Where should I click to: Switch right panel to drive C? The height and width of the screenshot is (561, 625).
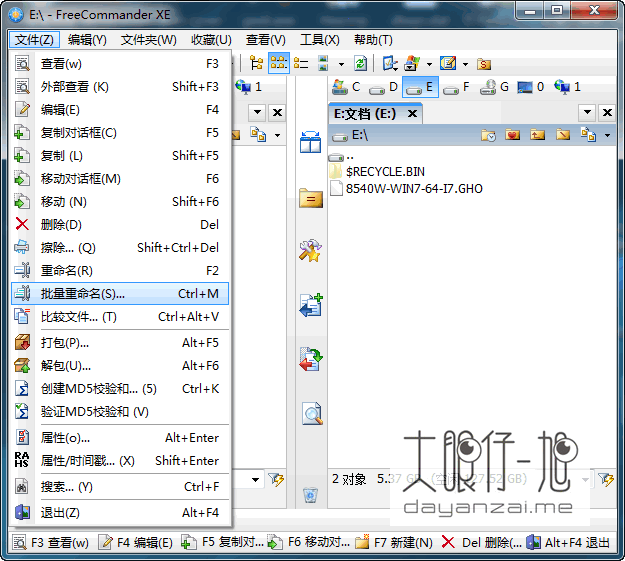(346, 87)
